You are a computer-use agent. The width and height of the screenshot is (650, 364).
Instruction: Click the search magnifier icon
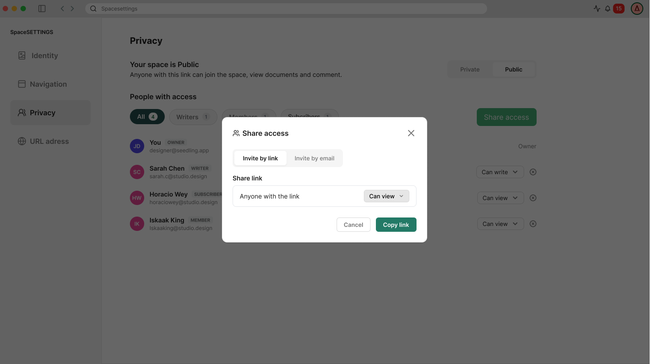click(x=93, y=8)
